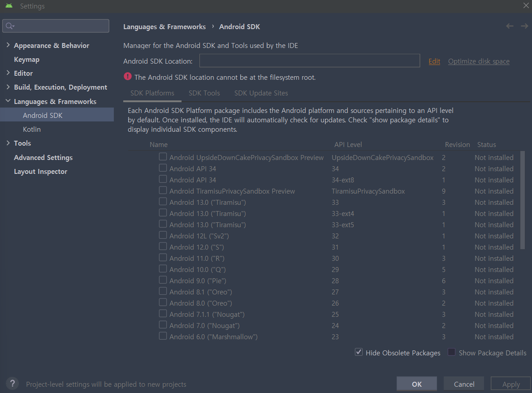Click Optimize disk space link

479,61
